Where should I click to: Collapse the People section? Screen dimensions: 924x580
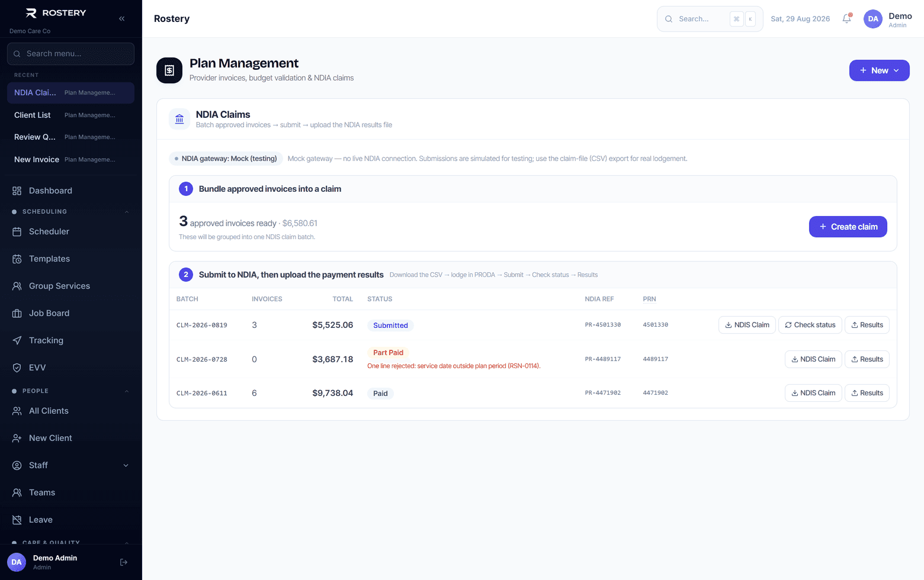point(127,391)
